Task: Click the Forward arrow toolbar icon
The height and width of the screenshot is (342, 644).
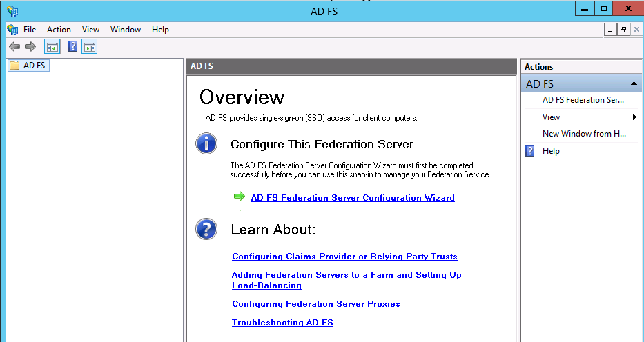Action: pos(30,47)
